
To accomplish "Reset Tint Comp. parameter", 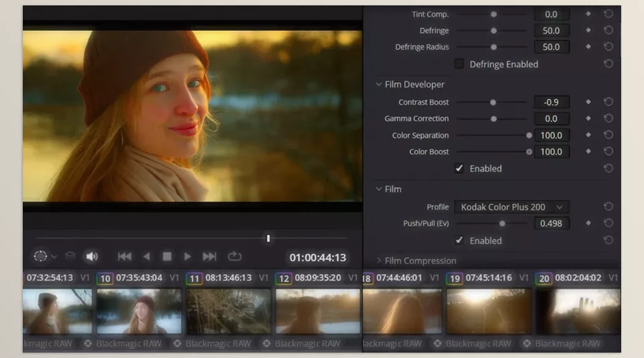I will coord(608,13).
